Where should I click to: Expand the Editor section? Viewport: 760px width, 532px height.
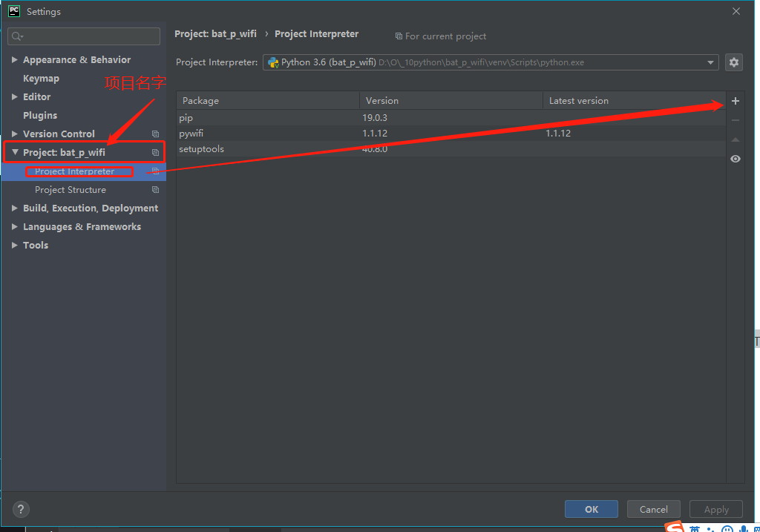pos(15,97)
